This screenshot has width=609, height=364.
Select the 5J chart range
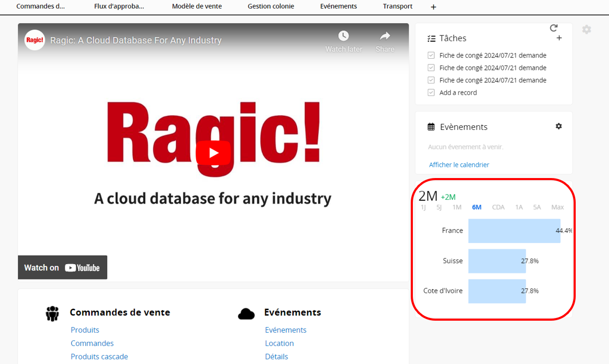[439, 207]
